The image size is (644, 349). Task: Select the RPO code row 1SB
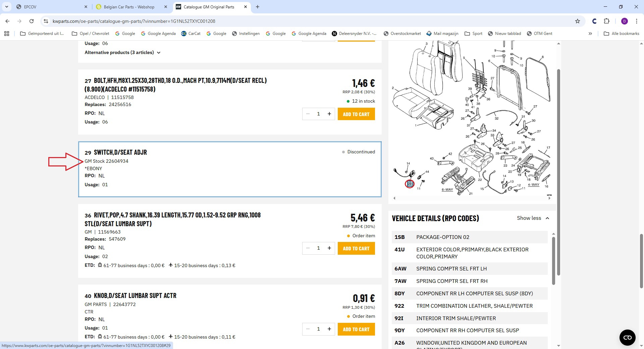(x=470, y=237)
